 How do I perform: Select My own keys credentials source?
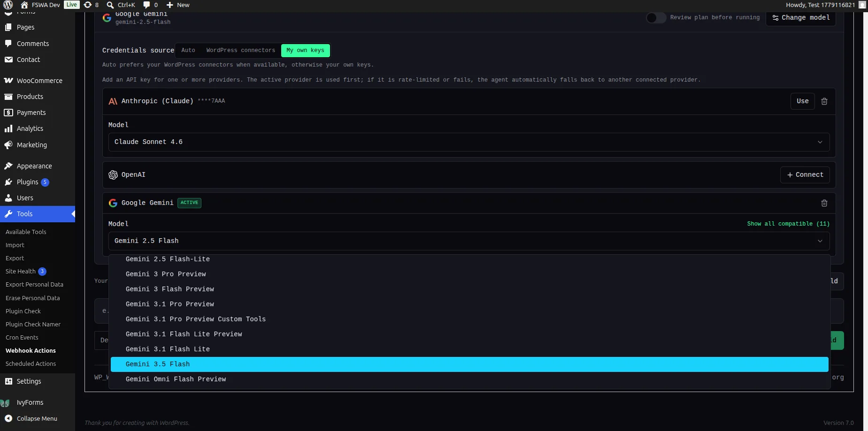305,50
